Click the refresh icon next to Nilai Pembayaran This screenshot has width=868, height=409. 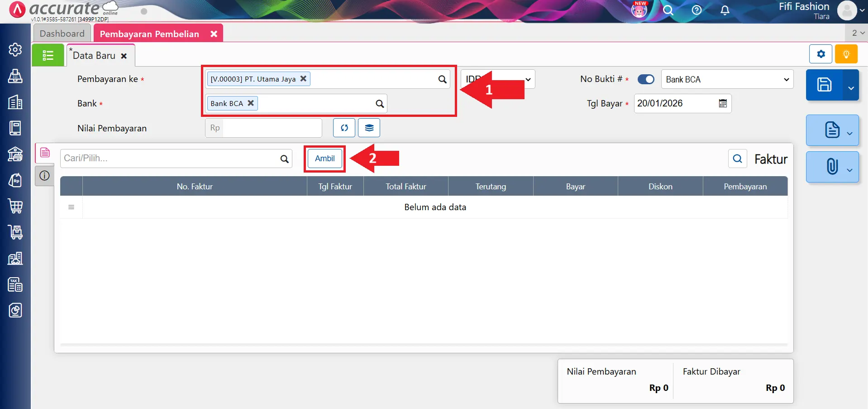click(x=344, y=128)
